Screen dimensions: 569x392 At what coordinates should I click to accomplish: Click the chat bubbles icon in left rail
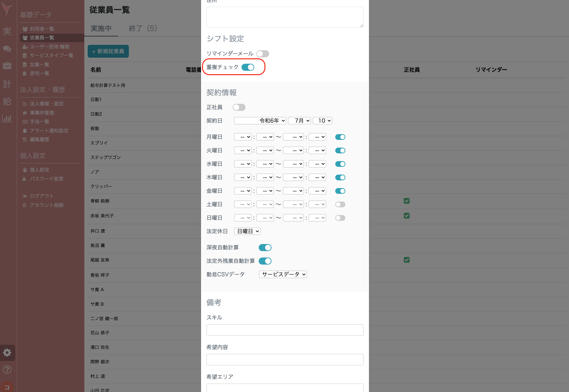7,49
